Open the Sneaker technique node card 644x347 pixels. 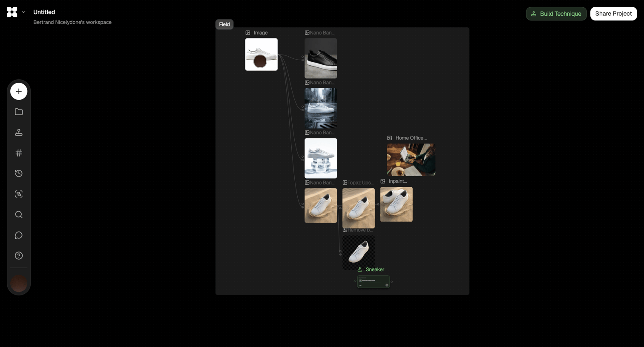click(x=374, y=282)
